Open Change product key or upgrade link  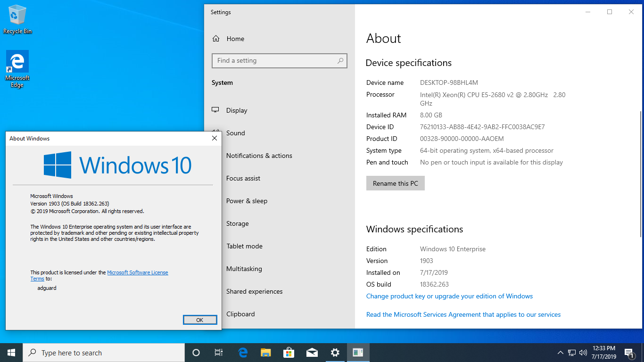pyautogui.click(x=449, y=296)
